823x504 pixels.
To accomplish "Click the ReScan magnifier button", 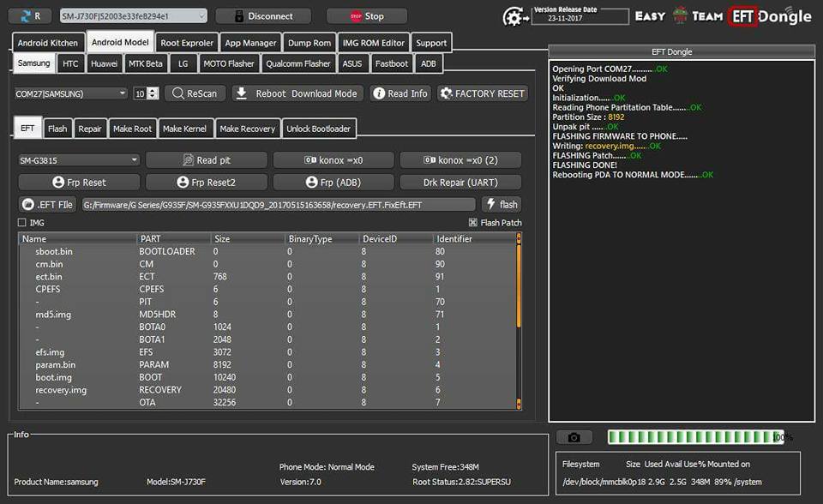I will click(195, 93).
